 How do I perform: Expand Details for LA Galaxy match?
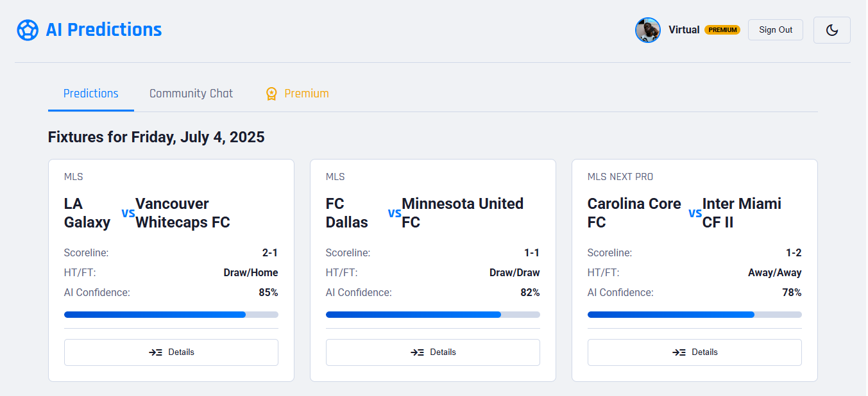click(171, 352)
